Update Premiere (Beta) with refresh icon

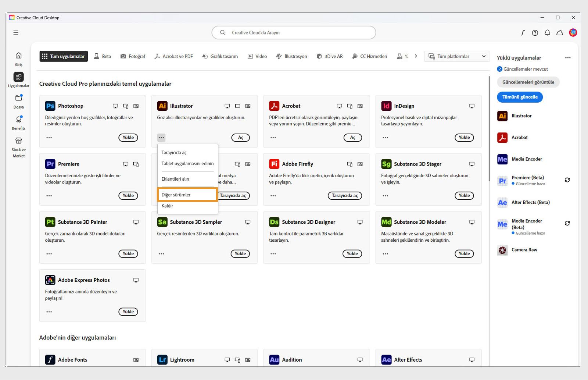tap(567, 180)
